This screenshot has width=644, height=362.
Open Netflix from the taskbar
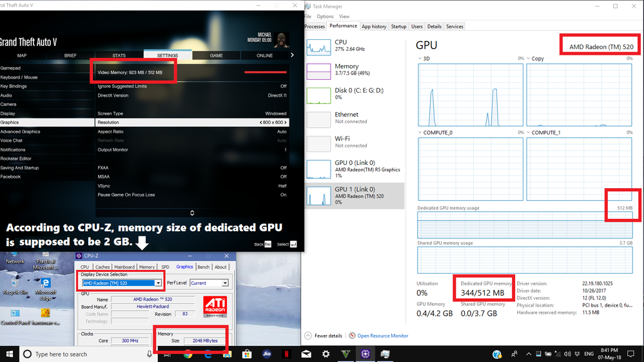pyautogui.click(x=286, y=354)
